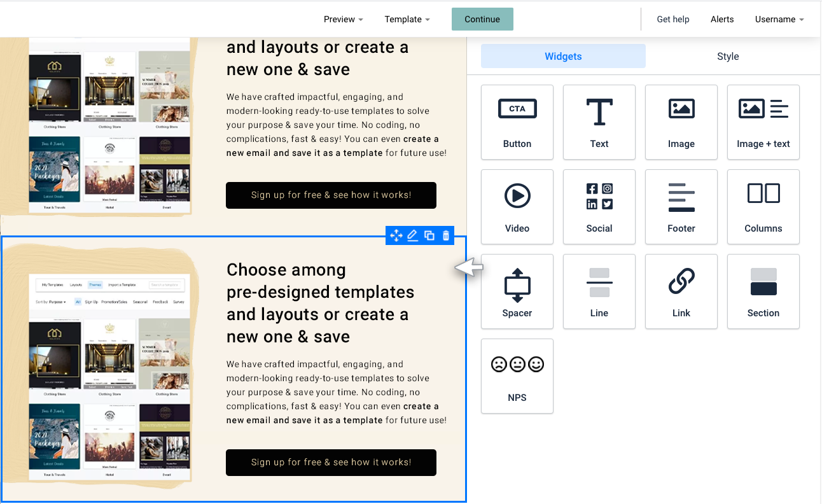Edit the selected block with the pencil icon
822x504 pixels.
[412, 236]
